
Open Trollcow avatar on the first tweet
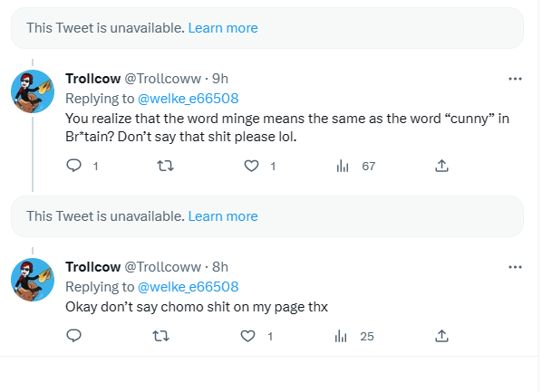click(x=33, y=91)
